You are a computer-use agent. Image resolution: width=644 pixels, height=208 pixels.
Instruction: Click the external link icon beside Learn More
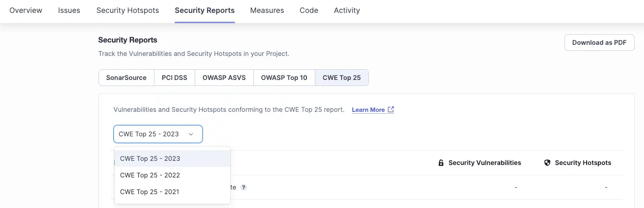coord(391,110)
